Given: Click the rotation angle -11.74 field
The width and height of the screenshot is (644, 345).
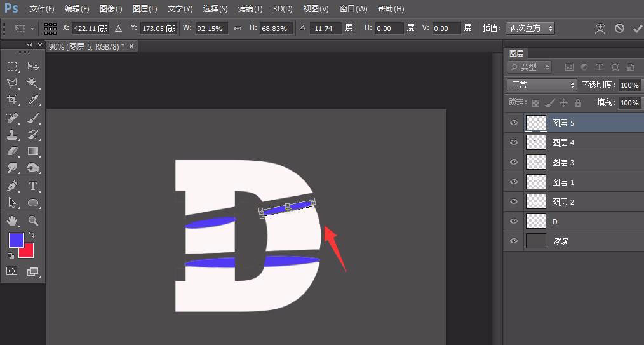Looking at the screenshot, I should 326,29.
